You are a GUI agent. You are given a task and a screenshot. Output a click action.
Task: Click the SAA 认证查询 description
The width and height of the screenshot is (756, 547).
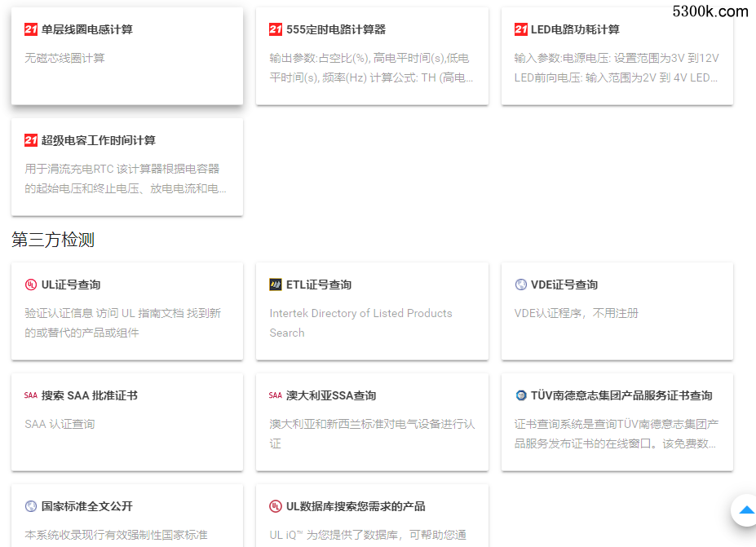pos(60,424)
